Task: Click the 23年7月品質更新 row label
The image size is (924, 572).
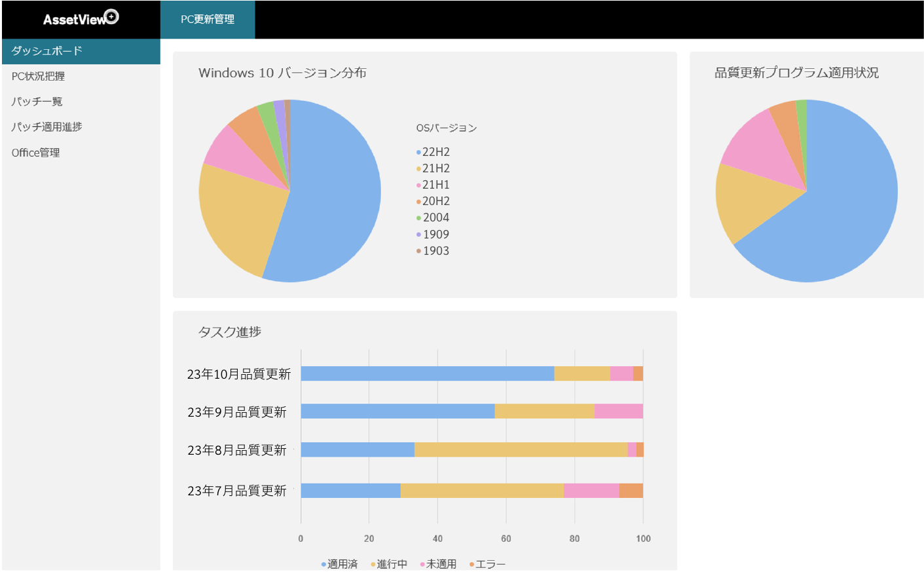Action: point(237,491)
